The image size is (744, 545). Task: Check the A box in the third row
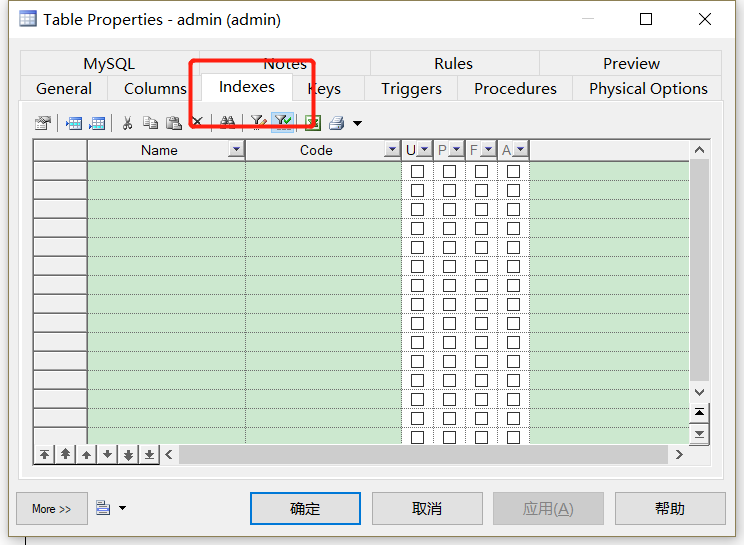pos(513,209)
